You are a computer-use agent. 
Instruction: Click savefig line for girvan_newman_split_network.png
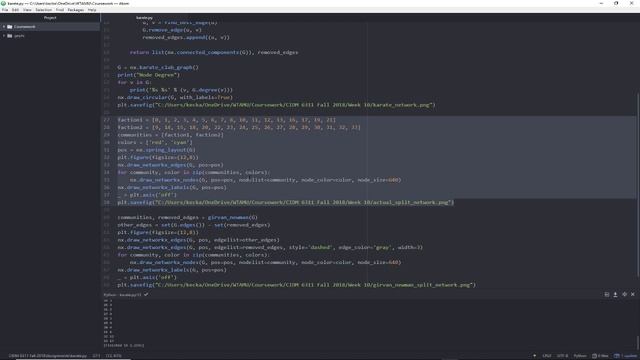296,285
